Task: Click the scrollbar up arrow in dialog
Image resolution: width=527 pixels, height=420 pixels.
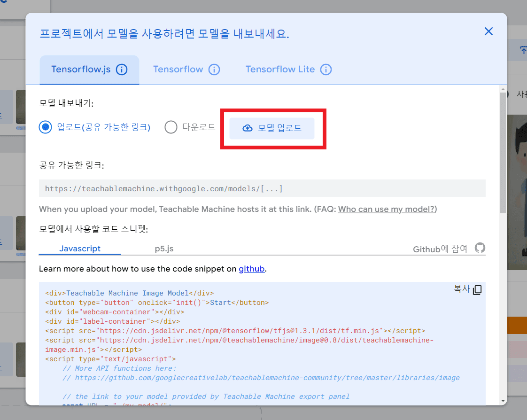Action: tap(503, 89)
